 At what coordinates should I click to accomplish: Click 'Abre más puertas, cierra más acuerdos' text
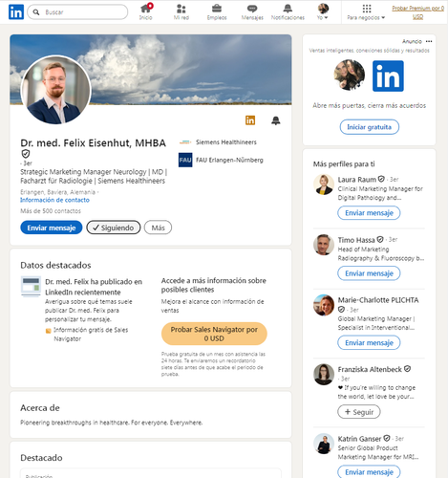click(369, 105)
